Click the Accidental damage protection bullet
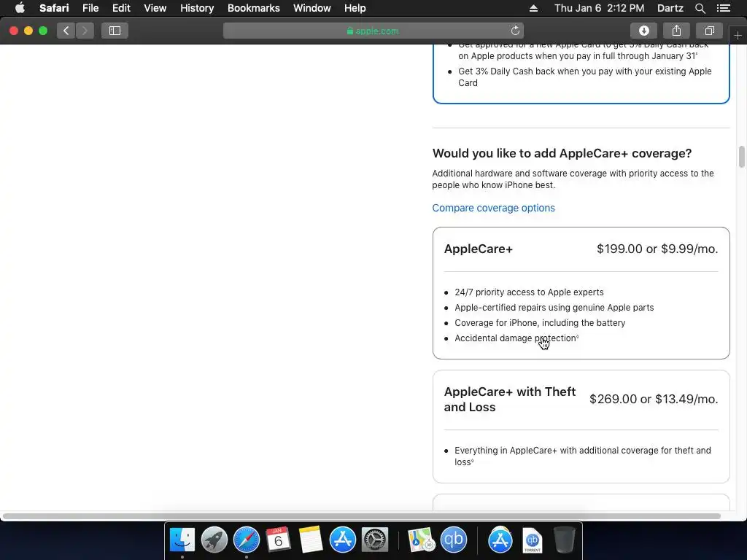 click(516, 338)
